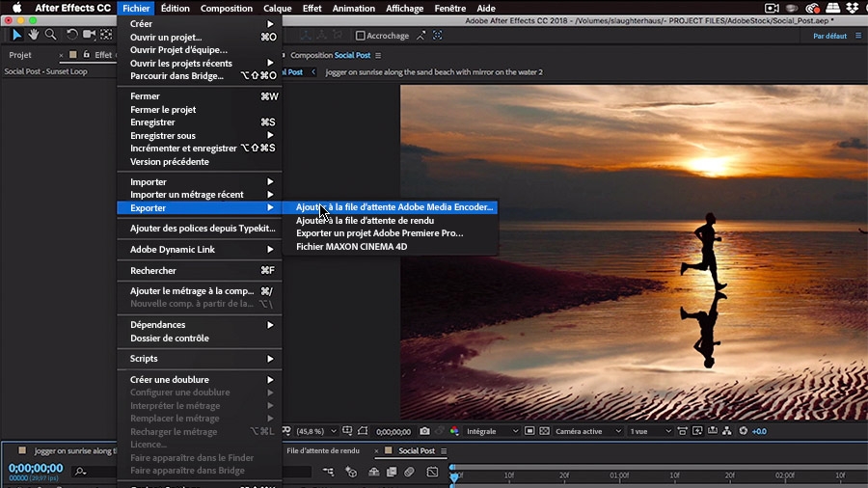The height and width of the screenshot is (488, 868).
Task: Open the Intégrale resolution dropdown
Action: coord(492,431)
